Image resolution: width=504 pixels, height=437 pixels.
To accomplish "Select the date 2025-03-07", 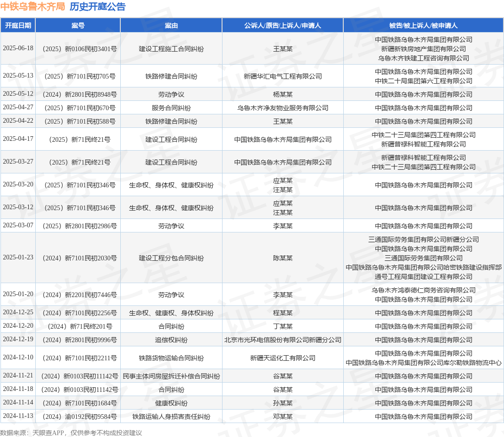I will 18,225.
